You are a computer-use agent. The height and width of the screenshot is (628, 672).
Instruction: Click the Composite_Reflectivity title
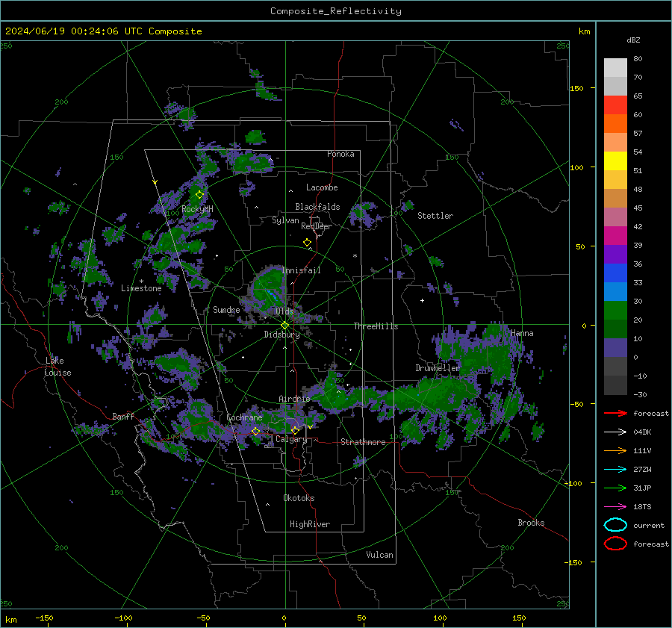pos(335,11)
